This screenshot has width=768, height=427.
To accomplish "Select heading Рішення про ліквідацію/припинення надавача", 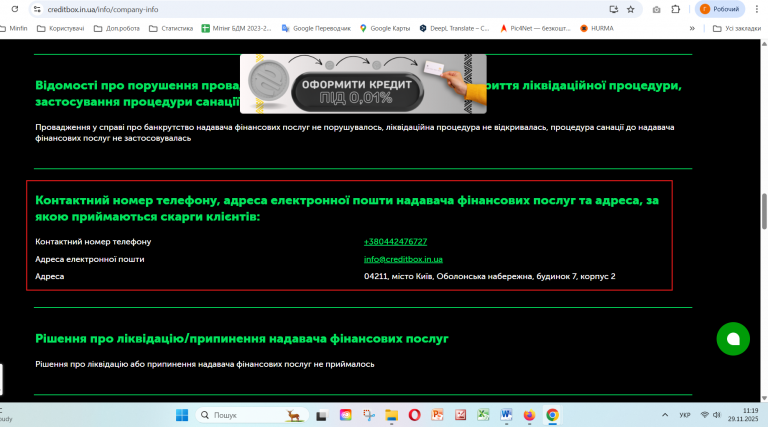I will pos(242,338).
